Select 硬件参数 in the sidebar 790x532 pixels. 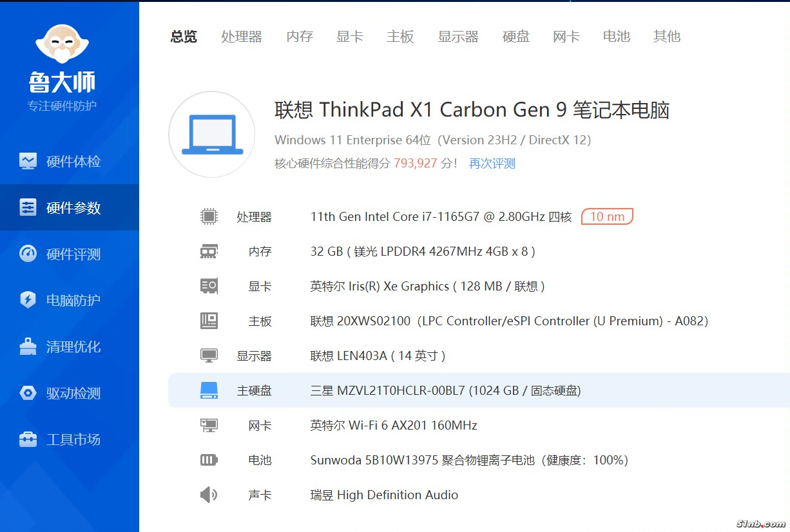tap(73, 207)
